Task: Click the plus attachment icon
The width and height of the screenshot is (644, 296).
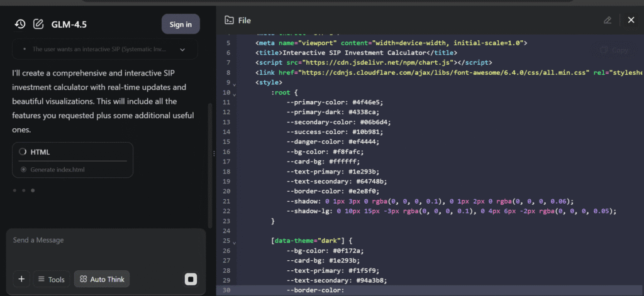Action: pyautogui.click(x=21, y=279)
